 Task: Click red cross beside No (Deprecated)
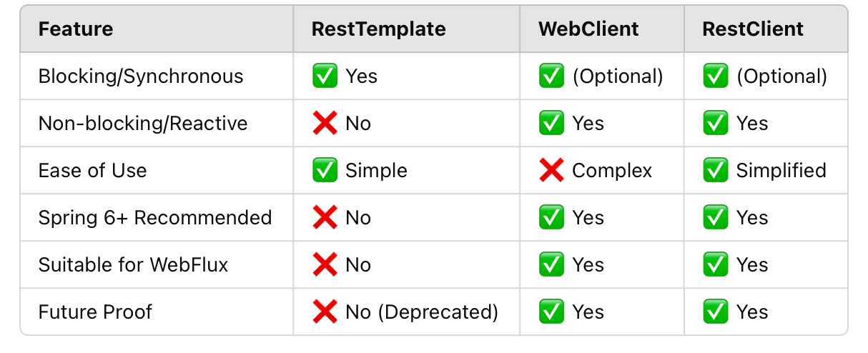[325, 312]
